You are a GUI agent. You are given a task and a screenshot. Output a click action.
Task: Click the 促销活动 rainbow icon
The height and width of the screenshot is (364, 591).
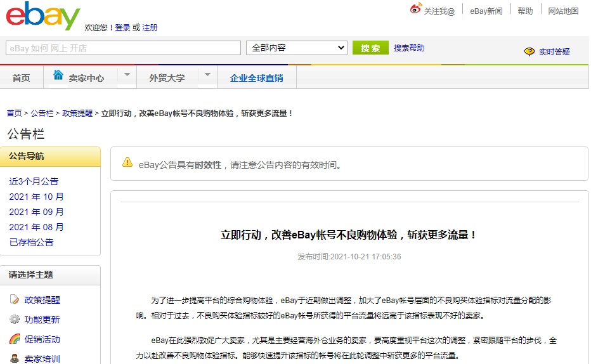15,339
